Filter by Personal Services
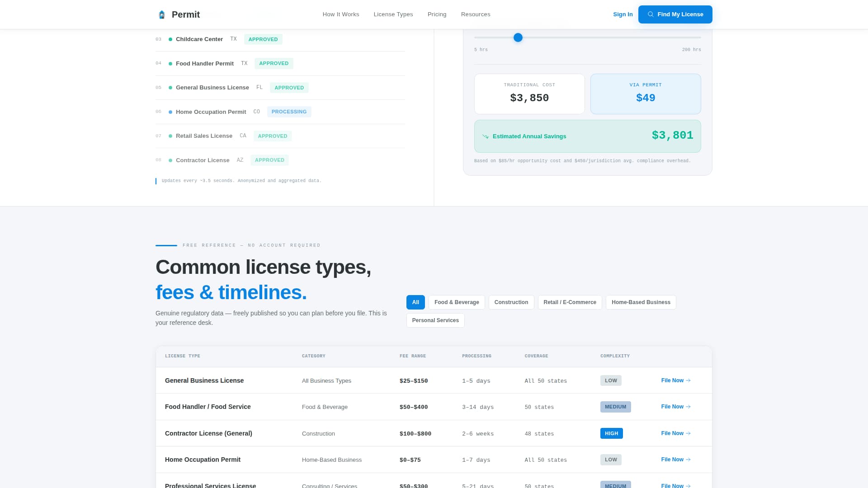The image size is (868, 488). click(435, 320)
